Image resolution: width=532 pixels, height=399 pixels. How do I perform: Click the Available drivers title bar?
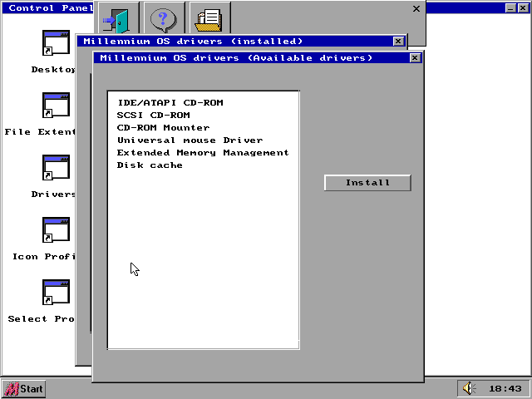(251, 58)
